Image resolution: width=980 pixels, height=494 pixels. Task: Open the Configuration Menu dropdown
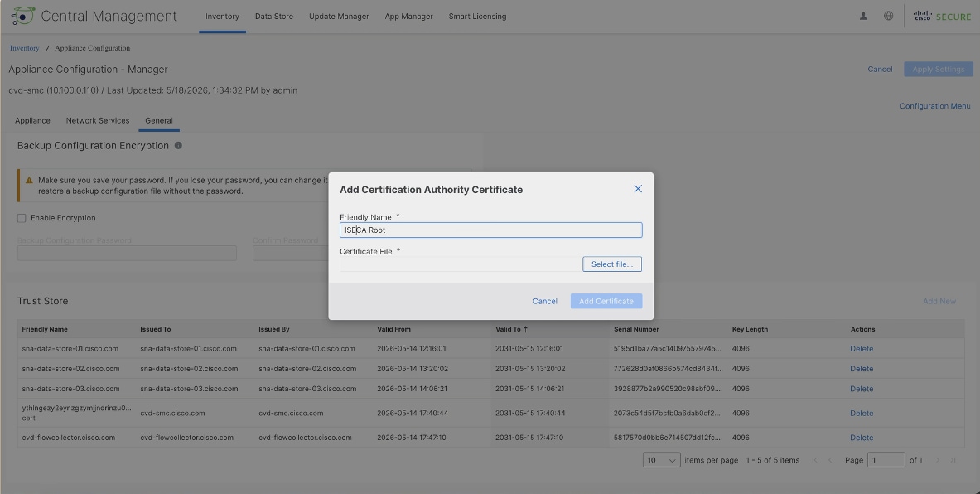[x=935, y=106]
